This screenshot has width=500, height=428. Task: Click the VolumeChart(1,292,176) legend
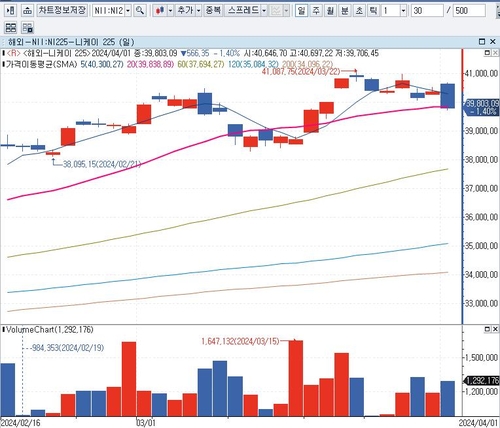(50, 330)
